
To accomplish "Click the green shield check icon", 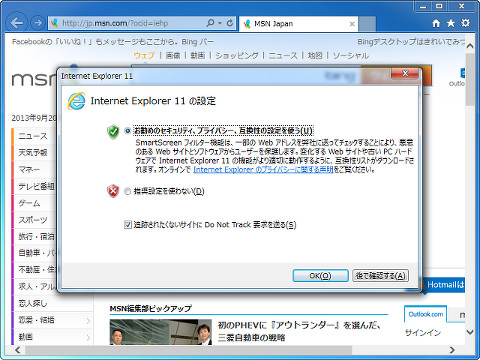I will coord(113,132).
